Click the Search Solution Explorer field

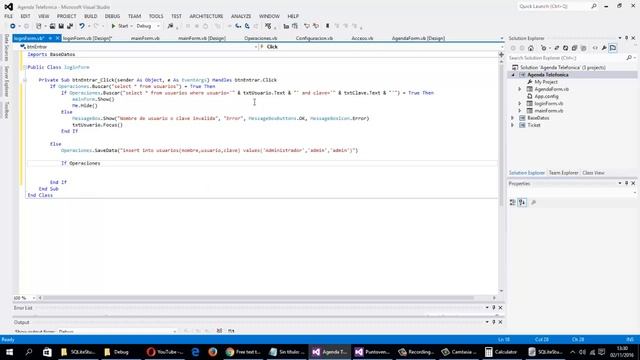click(x=567, y=58)
